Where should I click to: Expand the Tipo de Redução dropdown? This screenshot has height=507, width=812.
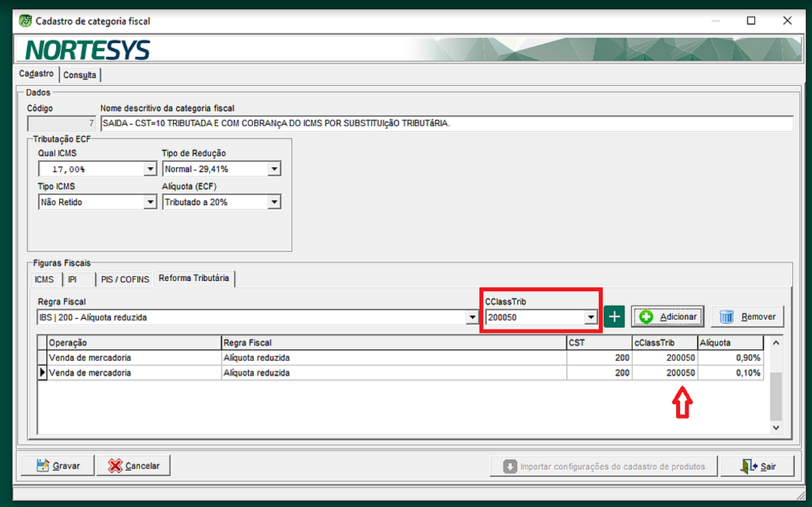click(274, 169)
